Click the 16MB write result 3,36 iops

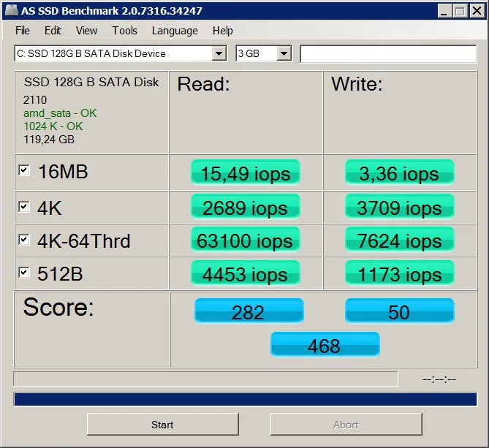pyautogui.click(x=400, y=172)
